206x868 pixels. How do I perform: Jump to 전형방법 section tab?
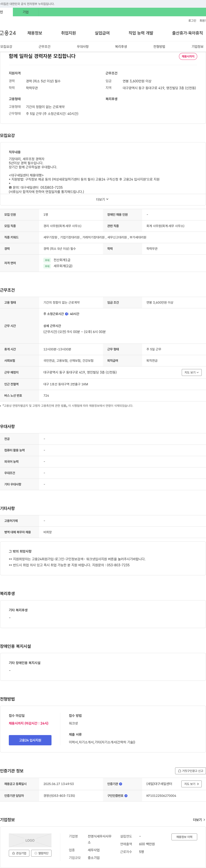[159, 47]
